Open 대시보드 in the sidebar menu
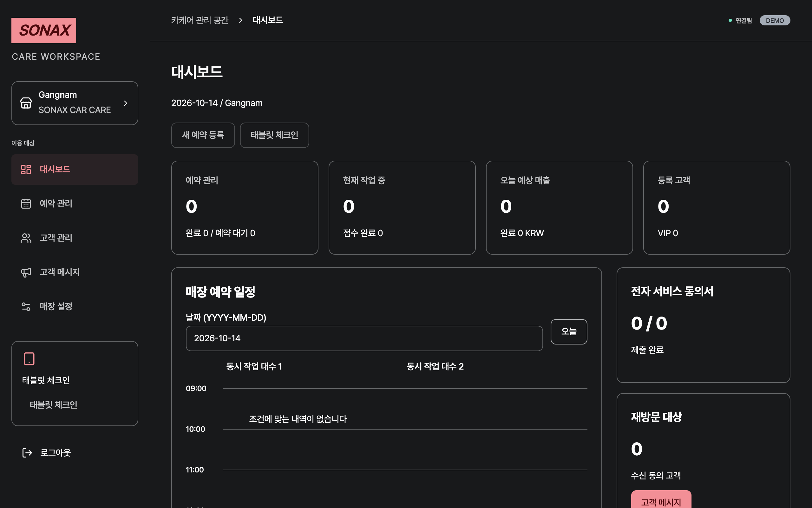Image resolution: width=812 pixels, height=508 pixels. (75, 169)
